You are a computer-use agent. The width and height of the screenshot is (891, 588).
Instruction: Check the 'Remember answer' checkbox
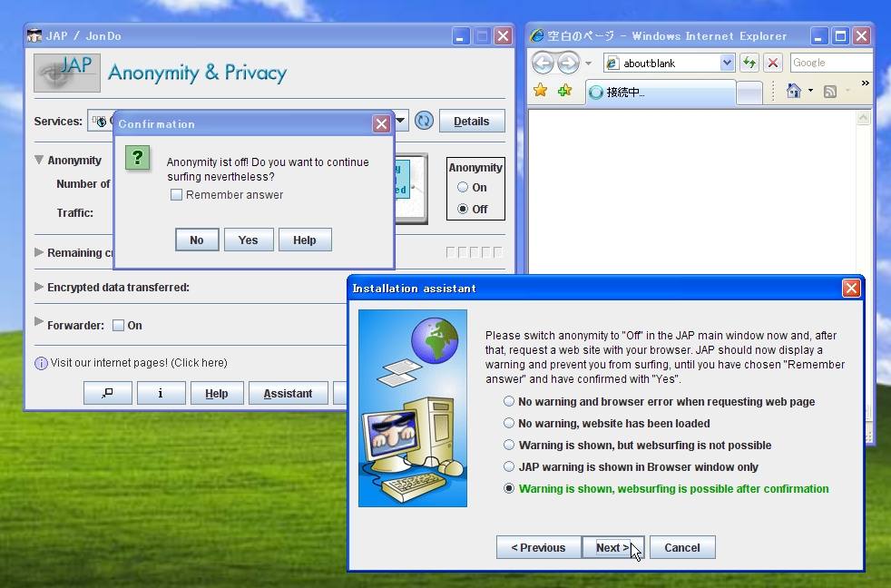pos(176,195)
